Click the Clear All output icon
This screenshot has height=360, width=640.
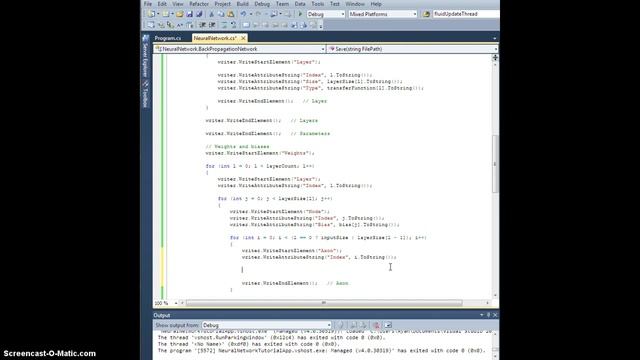tap(376, 325)
